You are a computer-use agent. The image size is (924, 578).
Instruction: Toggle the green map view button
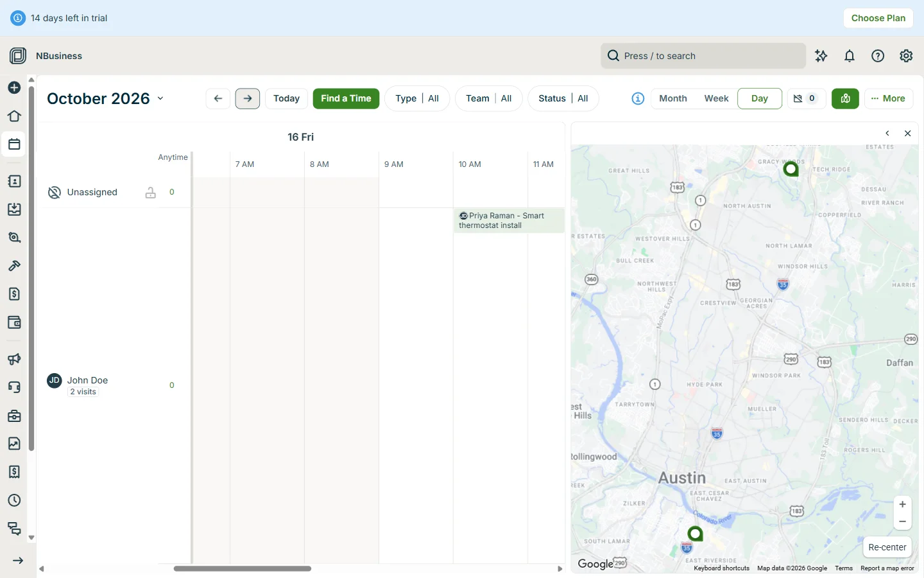tap(845, 98)
